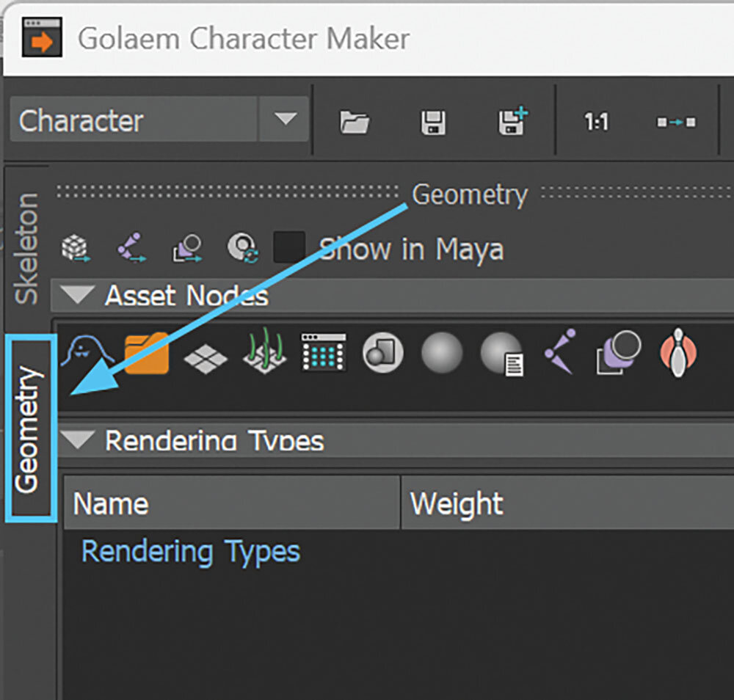The height and width of the screenshot is (700, 734).
Task: Click the cube-with-arrow icon beside Show in Maya
Action: [76, 247]
